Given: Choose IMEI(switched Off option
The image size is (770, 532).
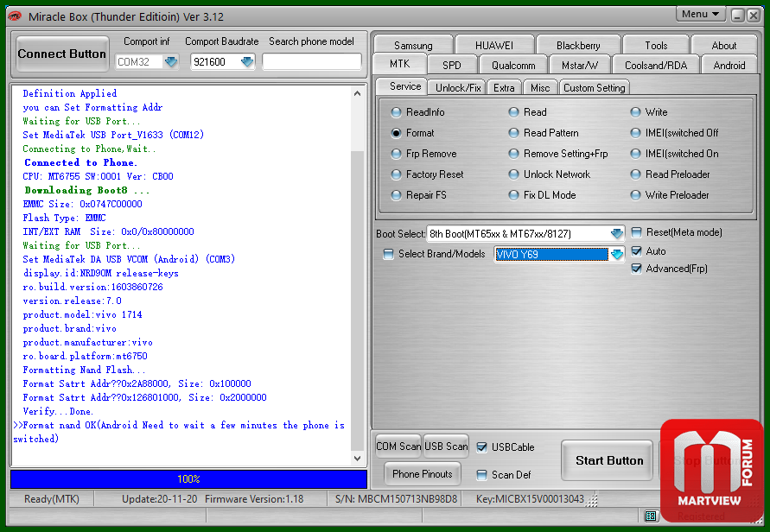Looking at the screenshot, I should click(675, 133).
